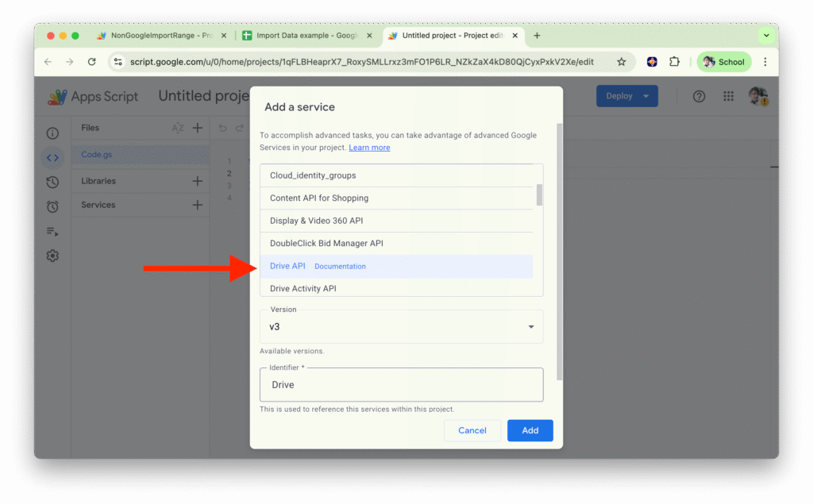Open Project History icon in sidebar
813x504 pixels.
52,183
